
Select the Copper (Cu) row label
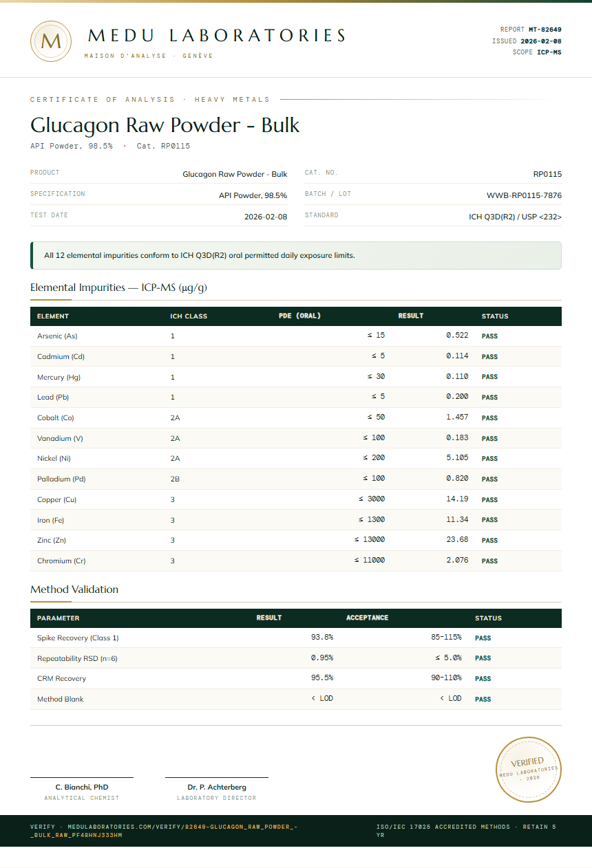click(57, 499)
